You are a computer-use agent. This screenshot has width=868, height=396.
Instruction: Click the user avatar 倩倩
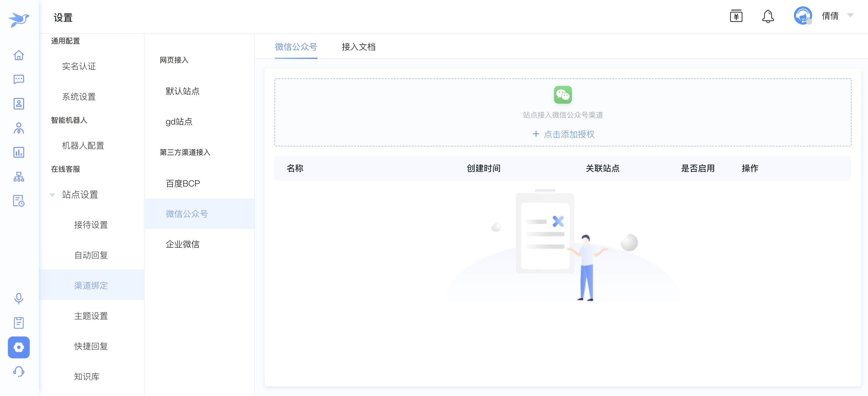803,16
